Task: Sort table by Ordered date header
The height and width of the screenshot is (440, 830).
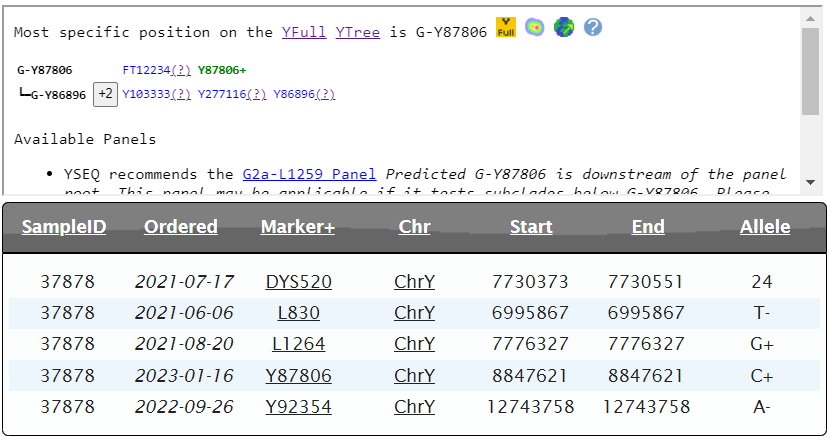Action: coord(181,227)
